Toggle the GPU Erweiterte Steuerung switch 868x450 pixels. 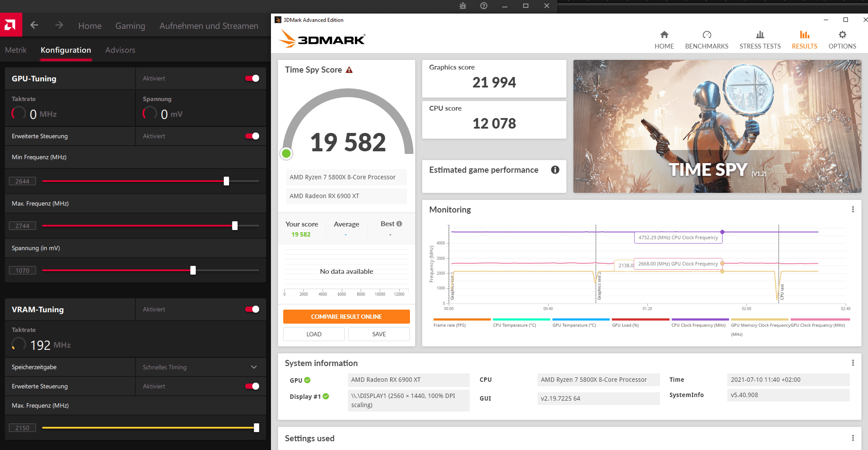pos(252,136)
